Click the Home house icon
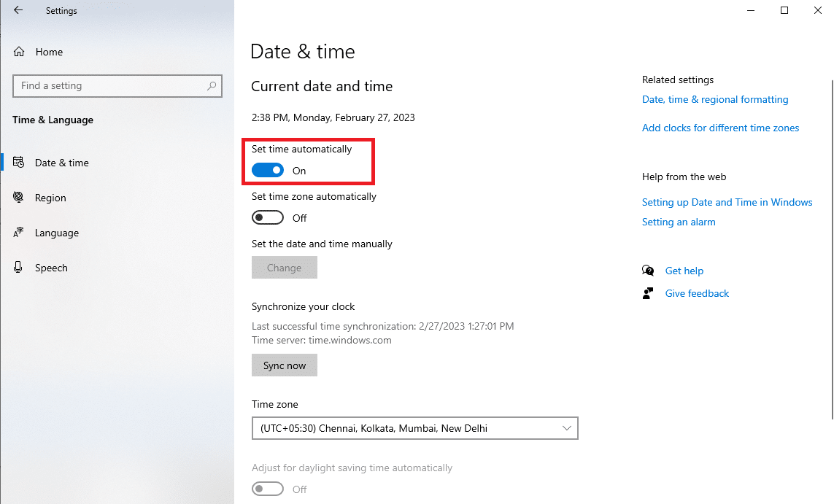Viewport: 834px width, 504px height. (x=19, y=52)
